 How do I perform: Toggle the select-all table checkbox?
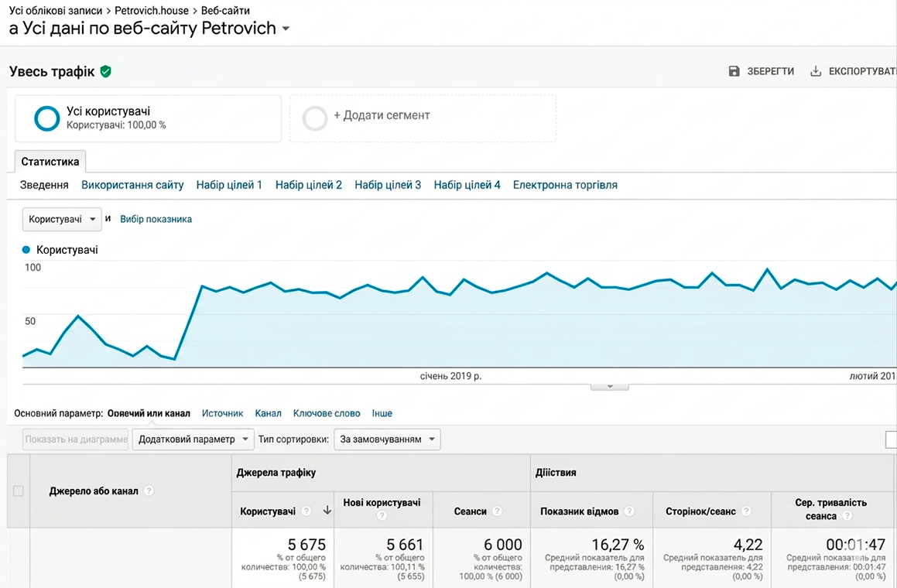click(x=19, y=491)
